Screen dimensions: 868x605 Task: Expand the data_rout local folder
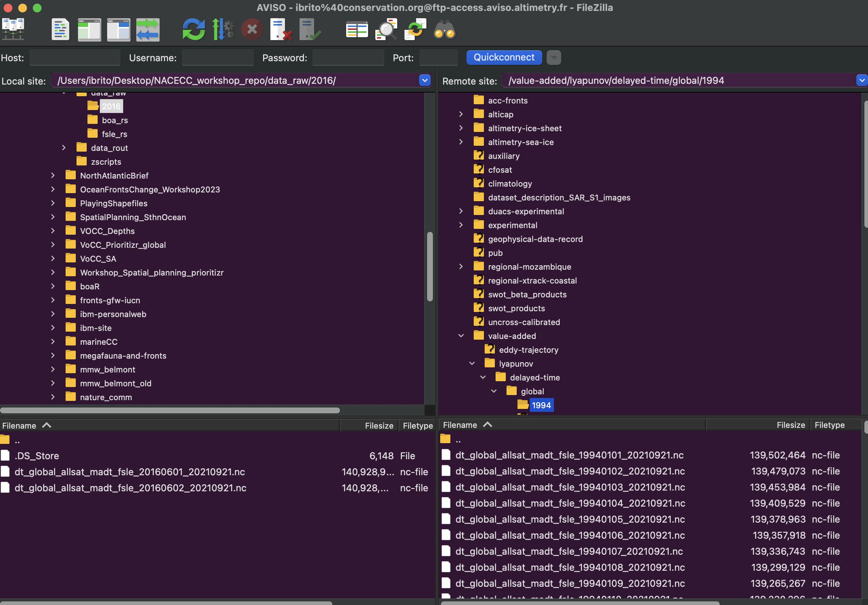coord(63,148)
